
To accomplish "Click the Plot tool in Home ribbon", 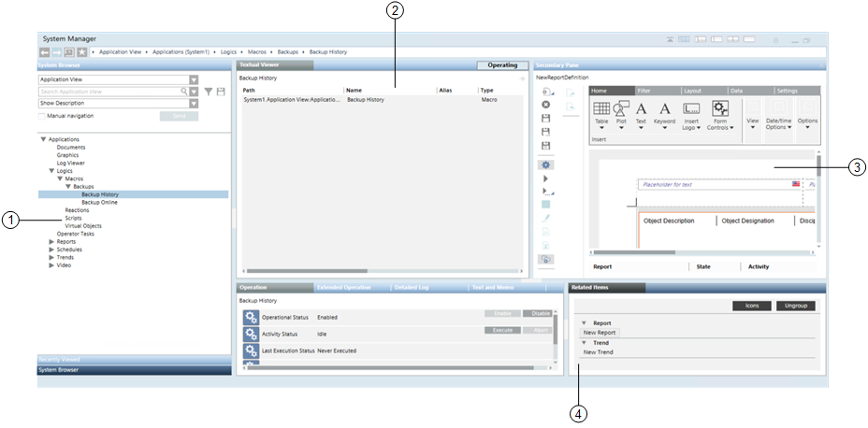I will pos(621,114).
